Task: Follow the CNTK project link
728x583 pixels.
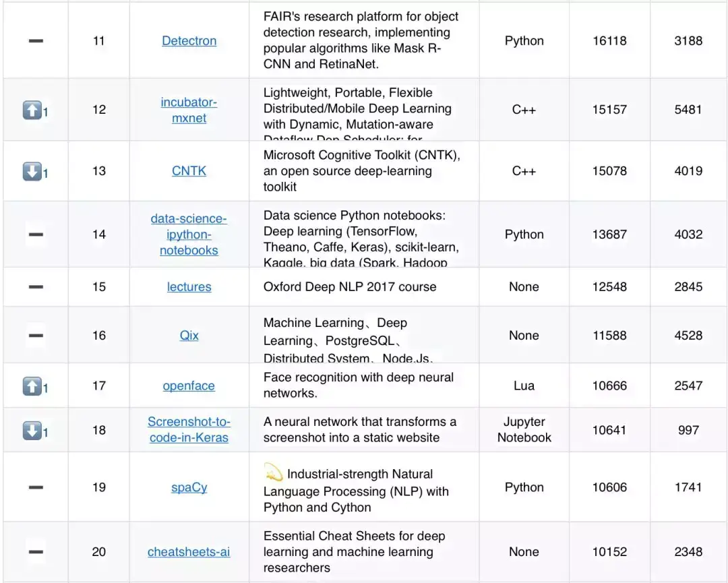Action: 189,171
